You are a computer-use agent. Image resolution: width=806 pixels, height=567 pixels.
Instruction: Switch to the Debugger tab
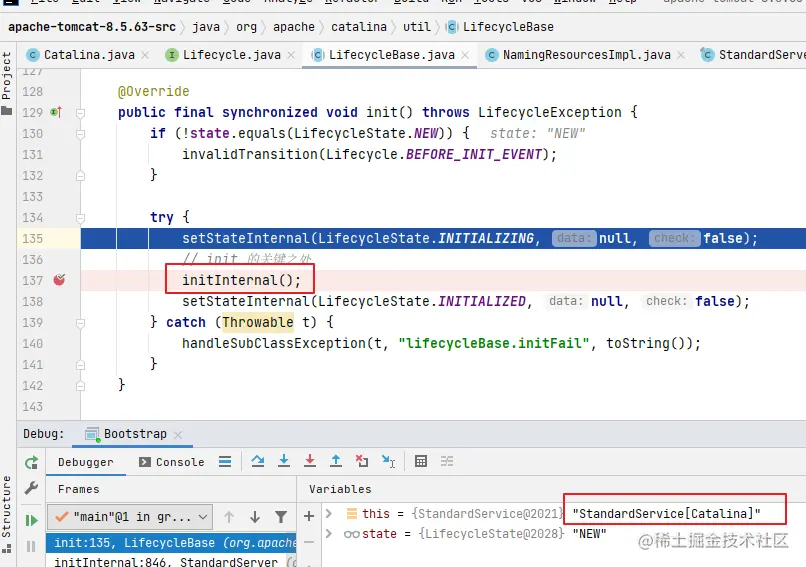[x=85, y=462]
